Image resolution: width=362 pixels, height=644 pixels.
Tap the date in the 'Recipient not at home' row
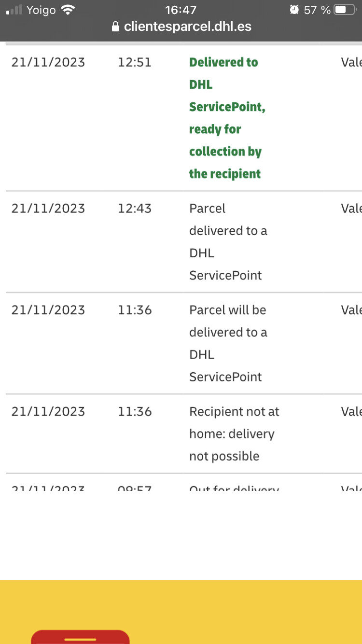(48, 411)
